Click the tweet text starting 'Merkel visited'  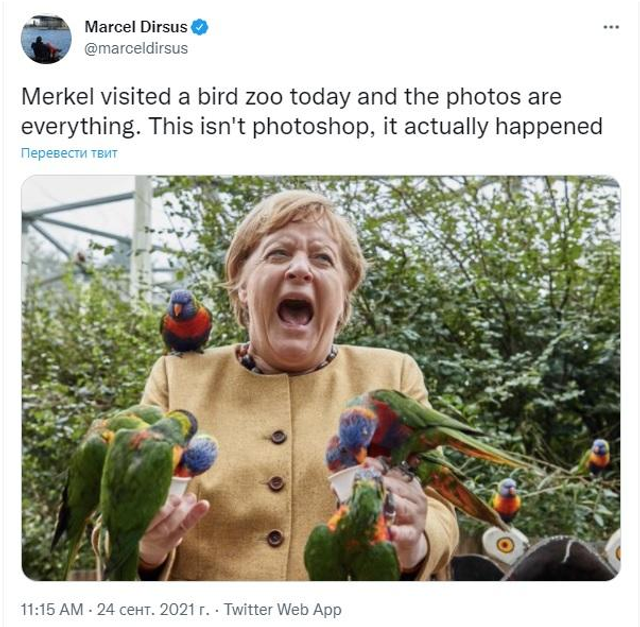click(x=290, y=98)
